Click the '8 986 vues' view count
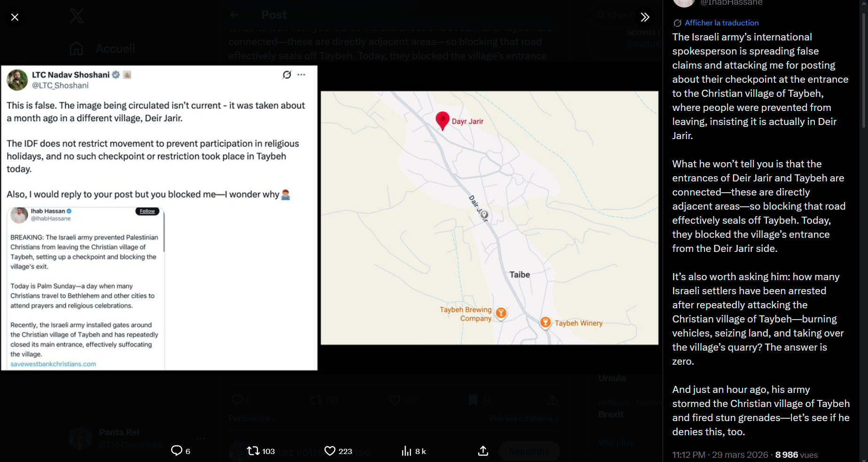Viewport: 868px width, 462px height. click(x=796, y=455)
